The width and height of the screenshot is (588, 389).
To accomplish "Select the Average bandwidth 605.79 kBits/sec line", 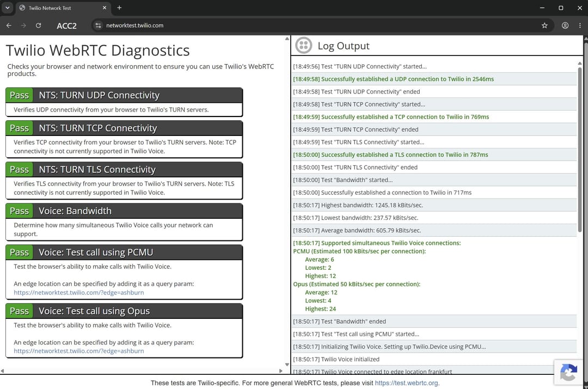I will [x=434, y=231].
